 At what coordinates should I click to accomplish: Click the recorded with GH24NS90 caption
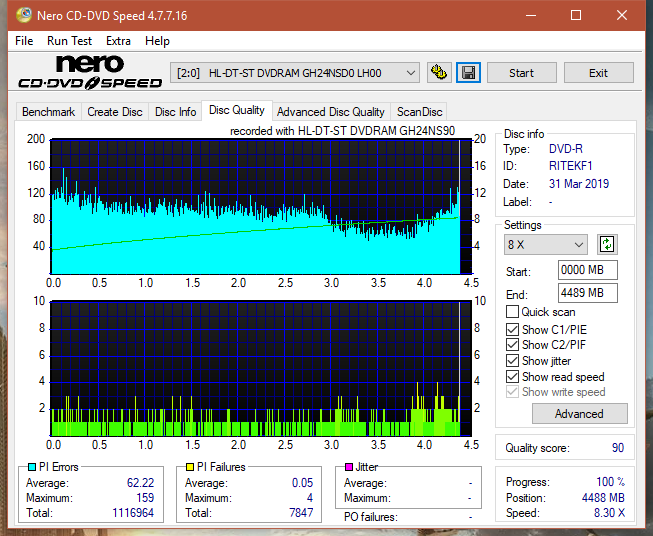tap(342, 131)
